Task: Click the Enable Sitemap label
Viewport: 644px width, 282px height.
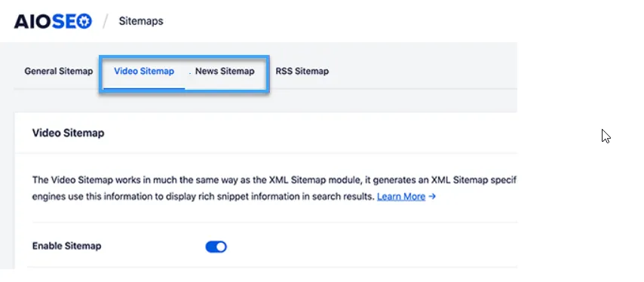Action: tap(66, 246)
